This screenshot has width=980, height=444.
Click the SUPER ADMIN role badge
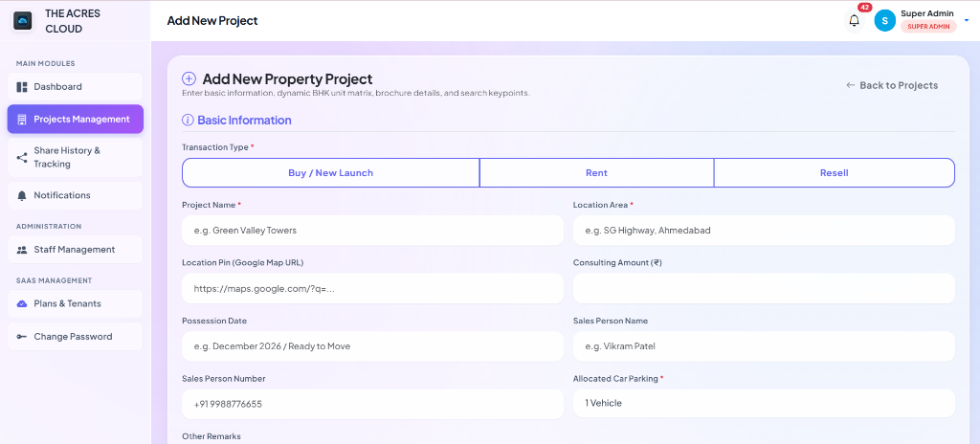click(x=928, y=26)
